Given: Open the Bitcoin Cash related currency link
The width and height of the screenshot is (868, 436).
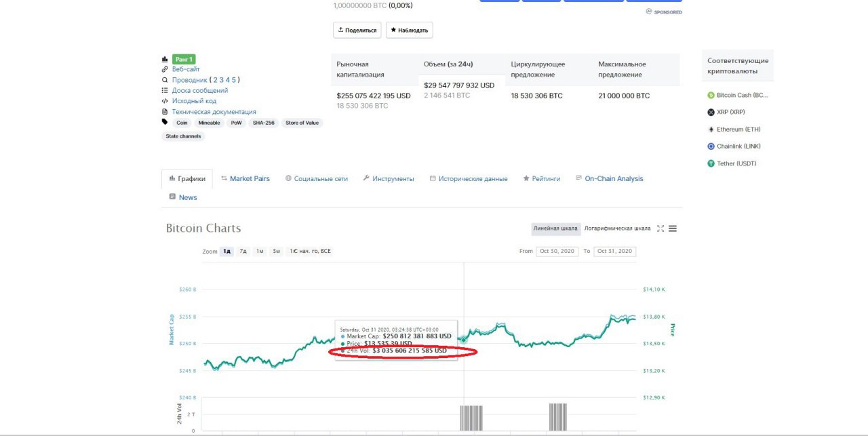Looking at the screenshot, I should 743,96.
